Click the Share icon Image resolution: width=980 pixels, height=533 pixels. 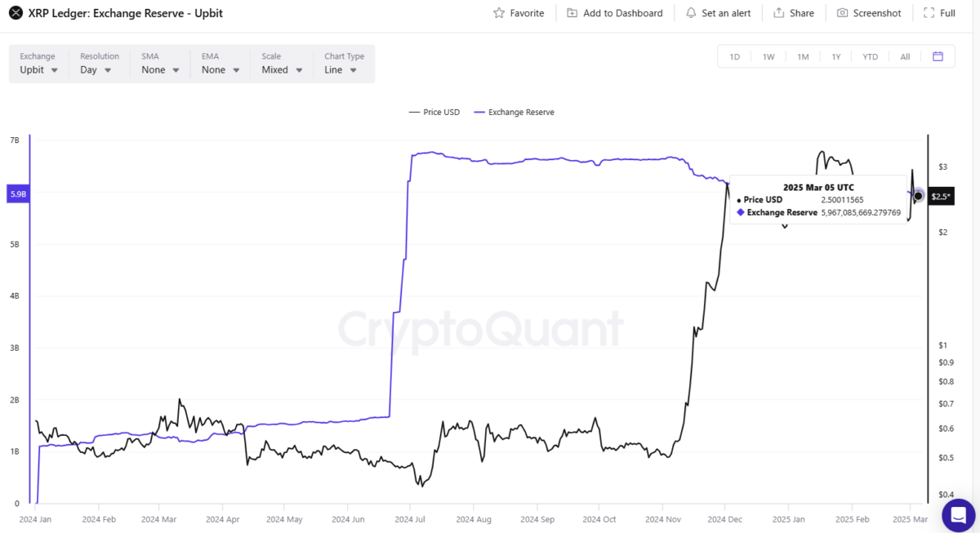[779, 13]
